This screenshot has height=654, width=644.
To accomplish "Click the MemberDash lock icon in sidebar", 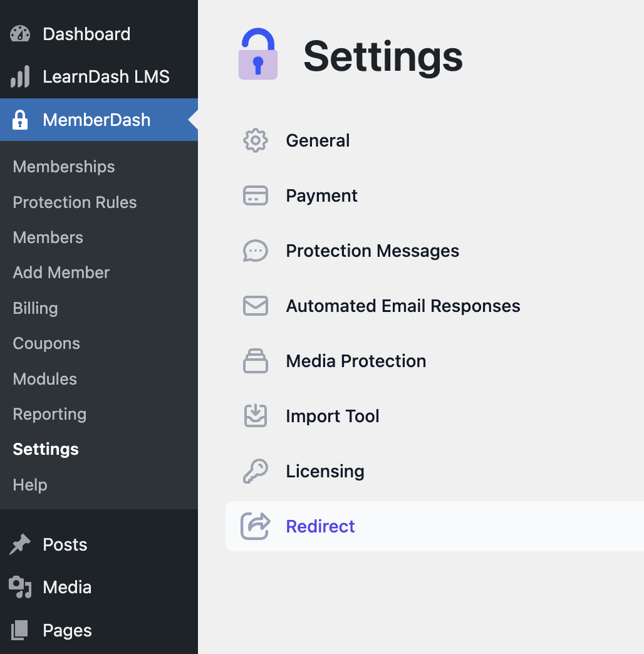I will [x=20, y=120].
